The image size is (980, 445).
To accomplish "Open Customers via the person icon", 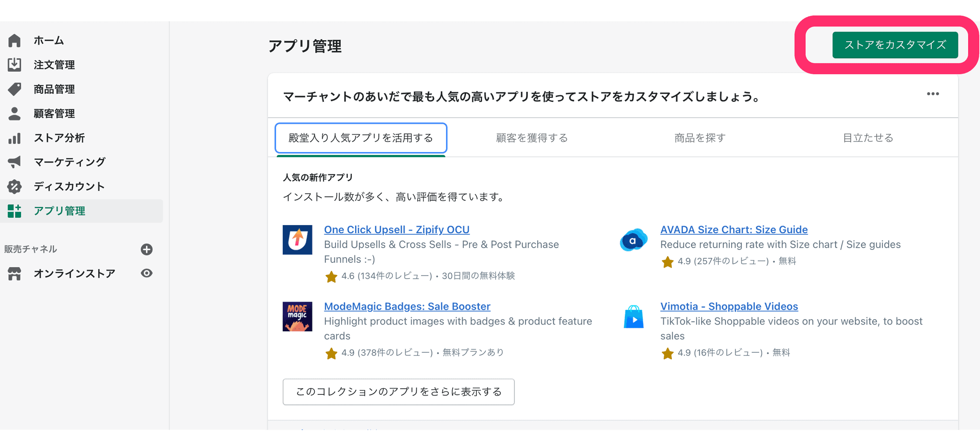I will 14,113.
